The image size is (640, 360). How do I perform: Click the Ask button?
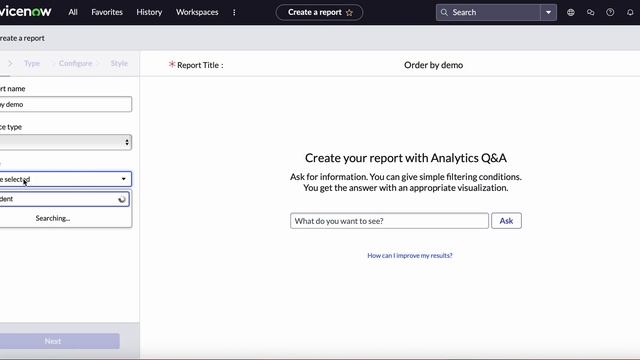click(506, 221)
